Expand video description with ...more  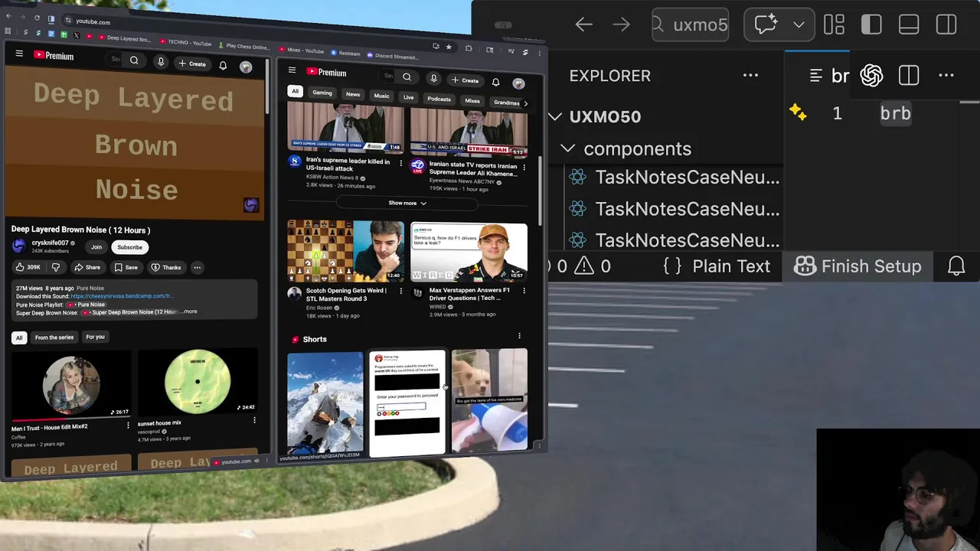coord(189,311)
